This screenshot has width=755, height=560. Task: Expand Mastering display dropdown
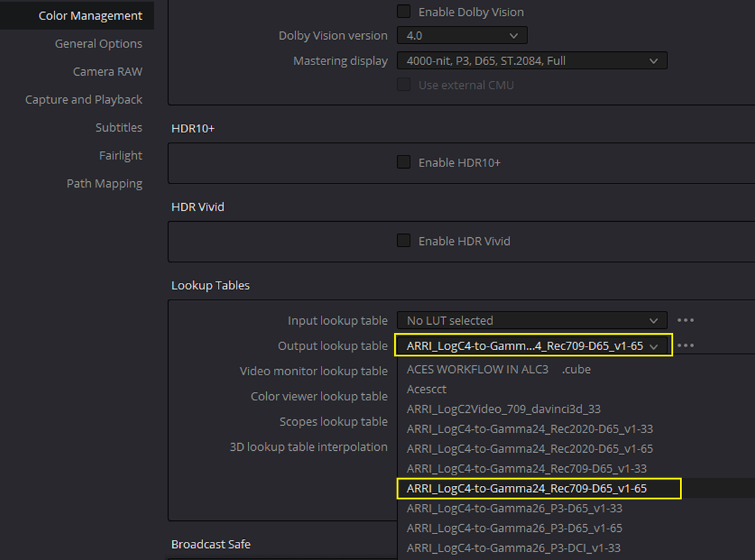532,61
